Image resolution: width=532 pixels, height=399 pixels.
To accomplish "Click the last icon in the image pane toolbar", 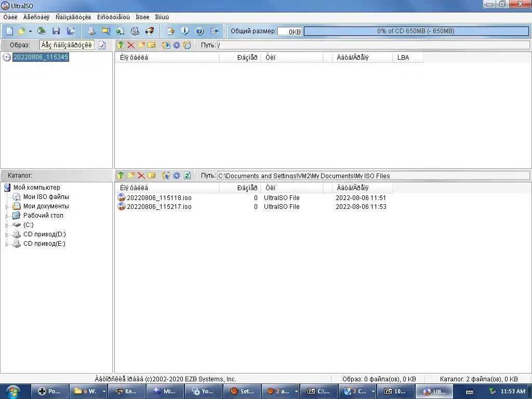I will click(x=187, y=45).
